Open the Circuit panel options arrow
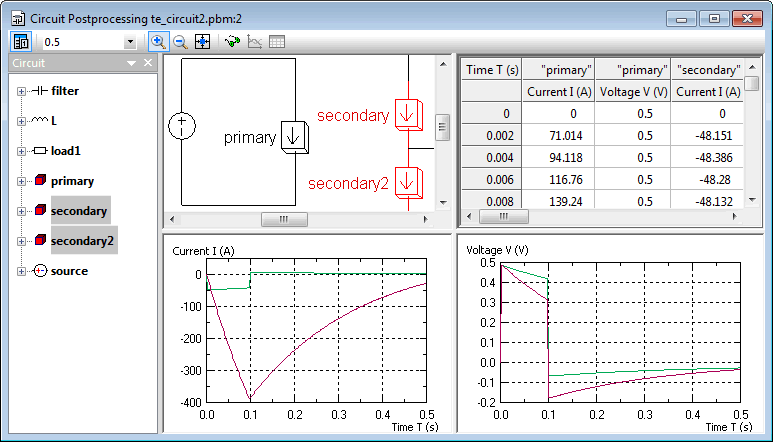This screenshot has height=442, width=773. click(131, 63)
